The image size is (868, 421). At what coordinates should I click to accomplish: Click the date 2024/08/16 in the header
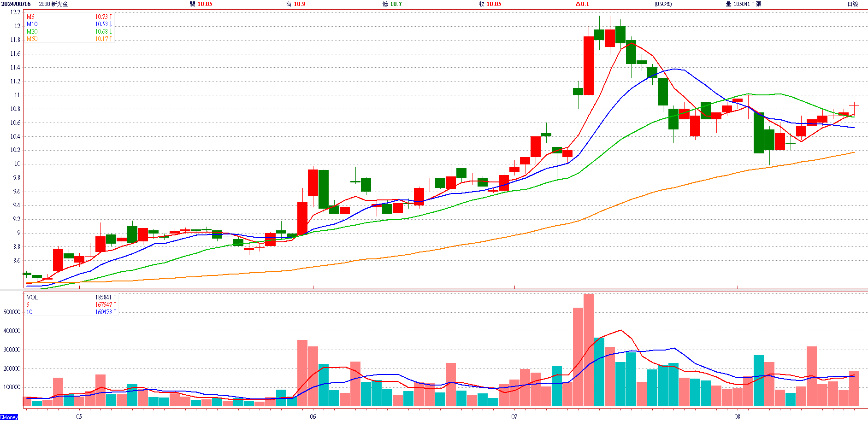pyautogui.click(x=16, y=4)
